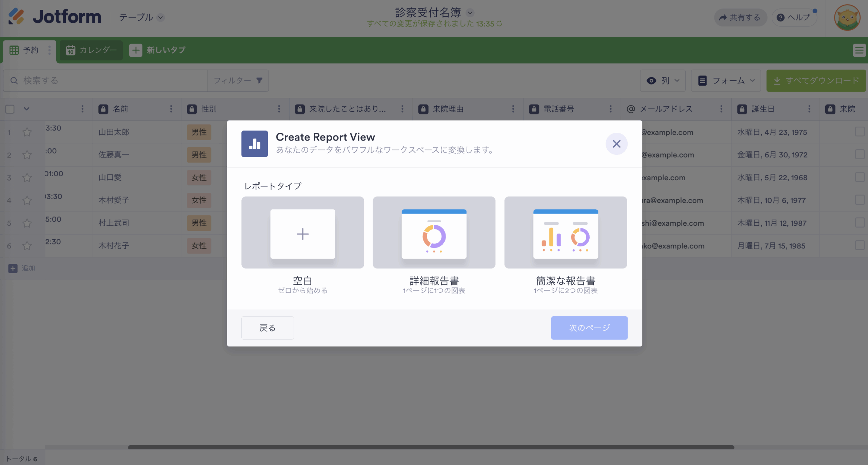Open the 電話番号 column options menu

click(611, 109)
